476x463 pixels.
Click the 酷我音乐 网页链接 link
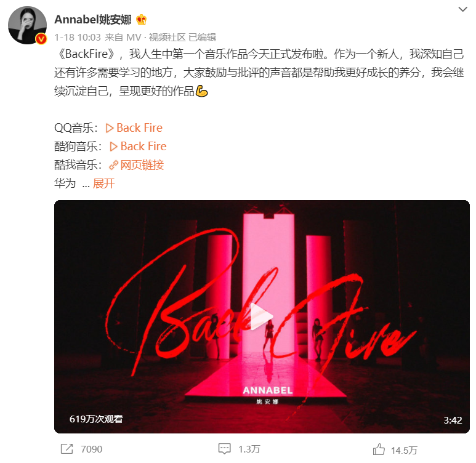tap(137, 165)
